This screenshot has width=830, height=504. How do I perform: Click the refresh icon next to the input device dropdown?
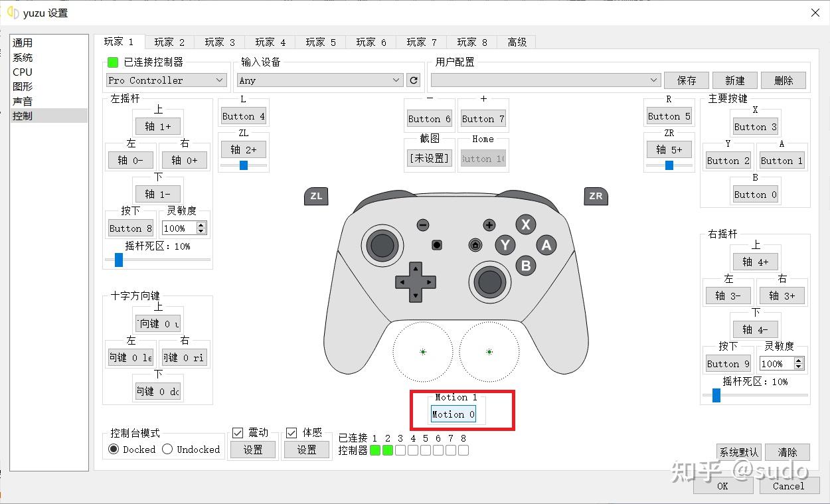413,80
